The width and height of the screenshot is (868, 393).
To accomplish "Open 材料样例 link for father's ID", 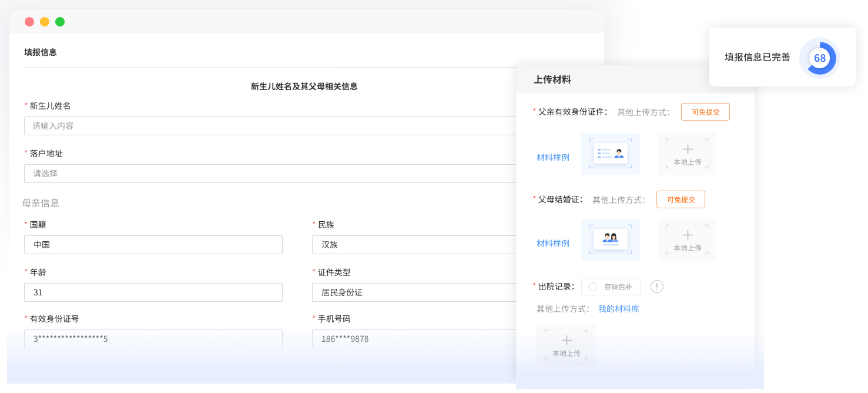I will pos(552,158).
